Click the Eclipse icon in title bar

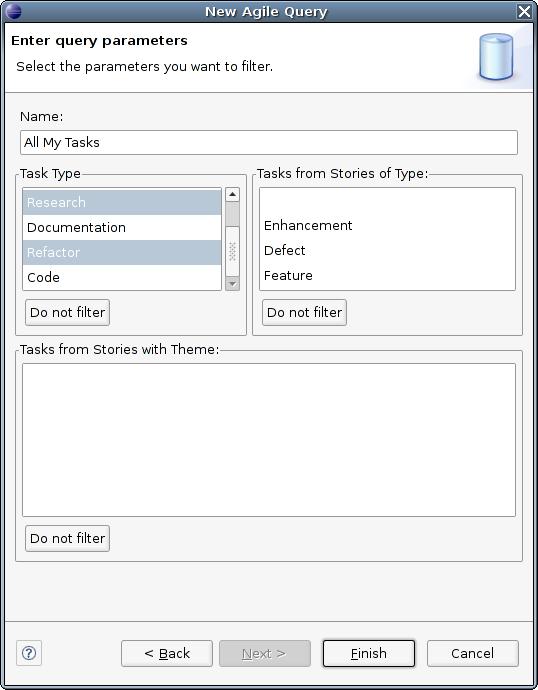(13, 11)
